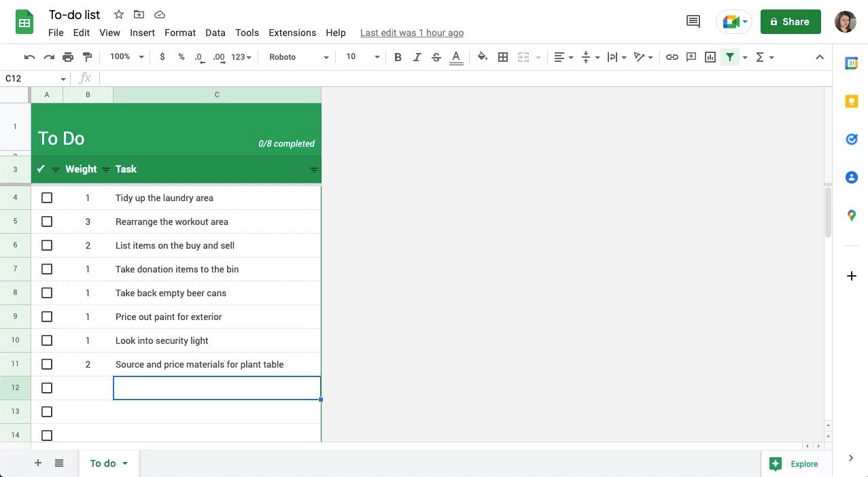
Task: Open the Edit menu
Action: [82, 33]
